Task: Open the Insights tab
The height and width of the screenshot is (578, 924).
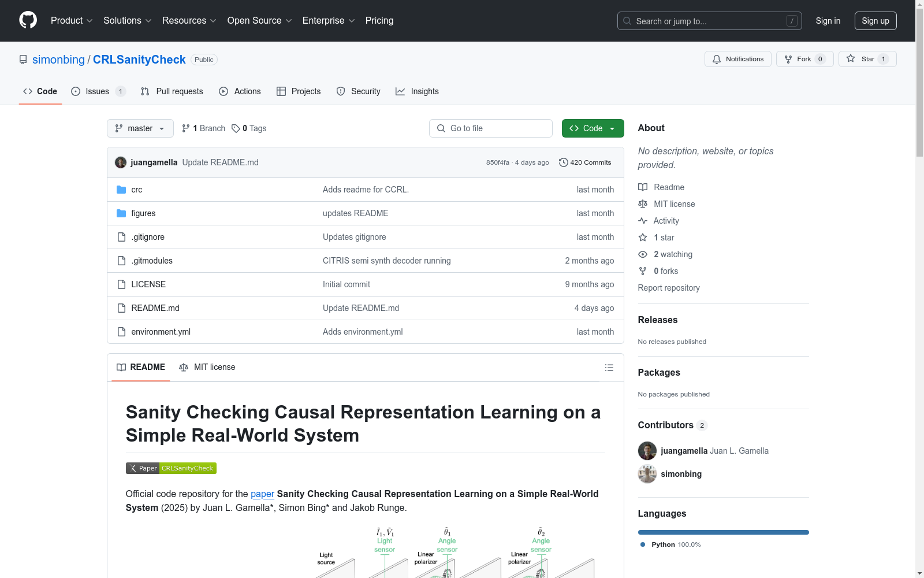Action: coord(417,91)
